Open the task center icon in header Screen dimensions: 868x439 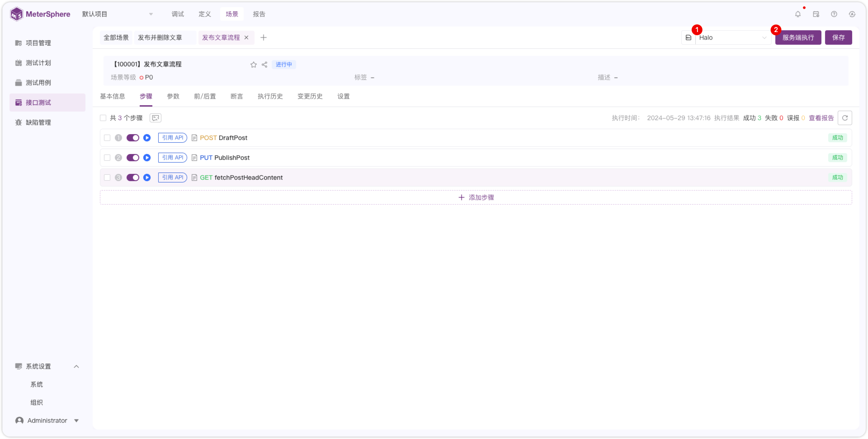[x=816, y=14]
